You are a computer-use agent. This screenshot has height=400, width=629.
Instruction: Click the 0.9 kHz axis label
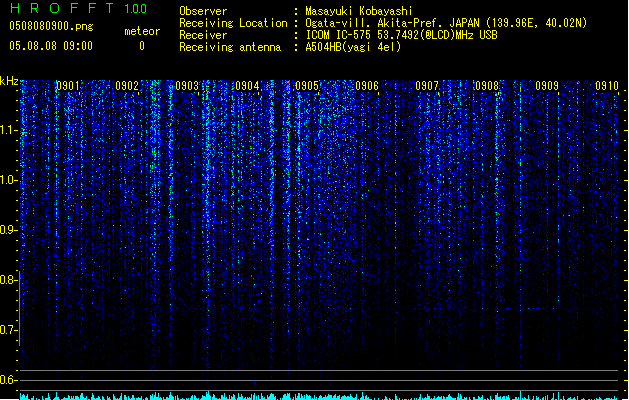[8, 230]
